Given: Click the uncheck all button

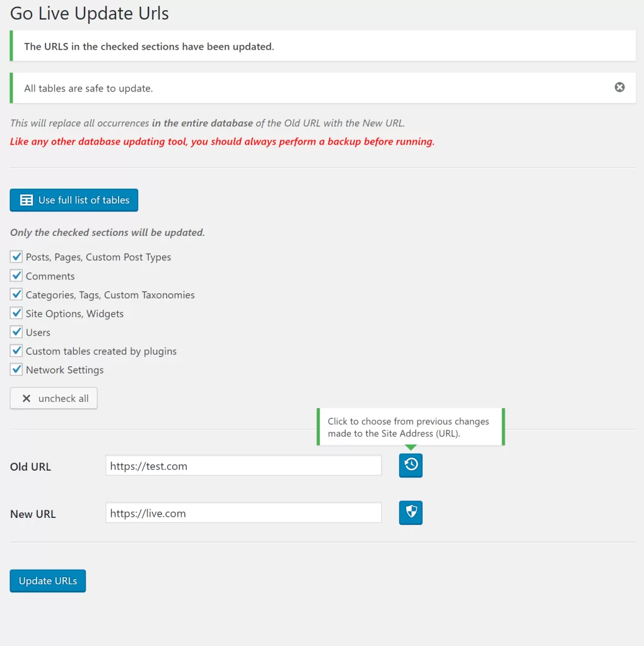Looking at the screenshot, I should [x=54, y=398].
